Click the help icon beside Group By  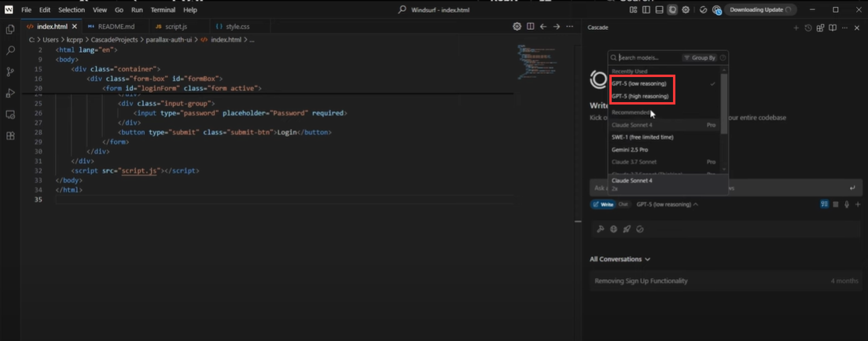[x=723, y=58]
